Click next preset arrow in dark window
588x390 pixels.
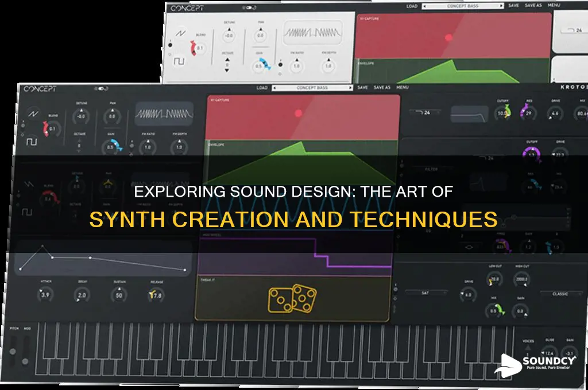coord(350,88)
